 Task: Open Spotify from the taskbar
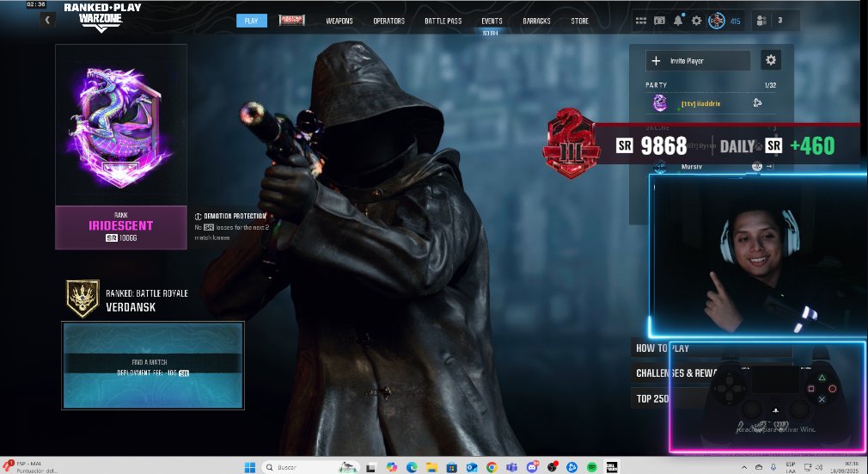(x=592, y=467)
